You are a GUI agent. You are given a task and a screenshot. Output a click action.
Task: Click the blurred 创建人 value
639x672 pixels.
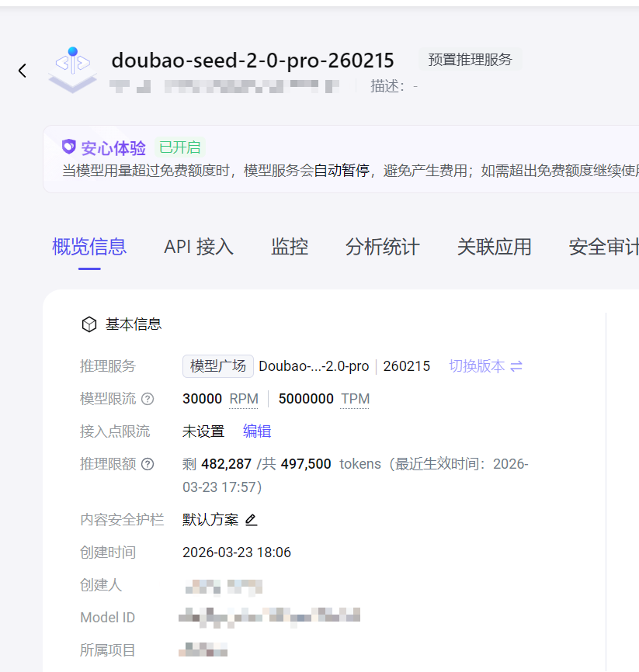[224, 587]
